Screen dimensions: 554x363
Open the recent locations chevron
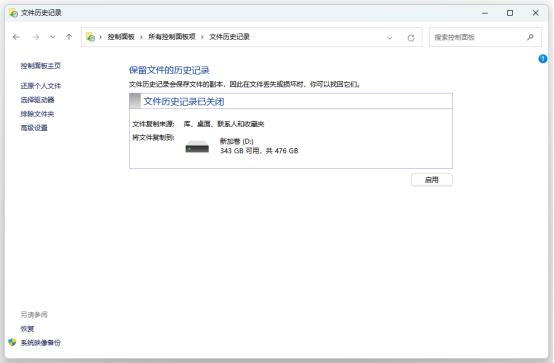click(53, 37)
